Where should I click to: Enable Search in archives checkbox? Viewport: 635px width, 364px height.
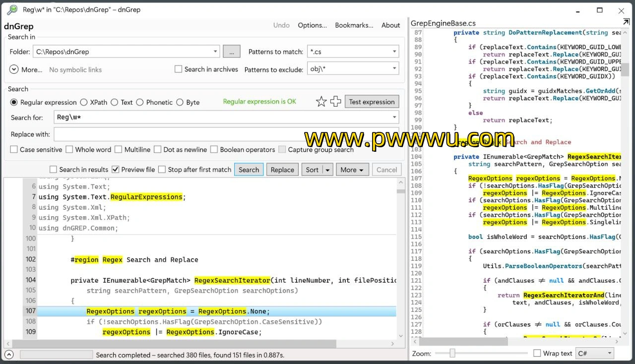point(179,69)
